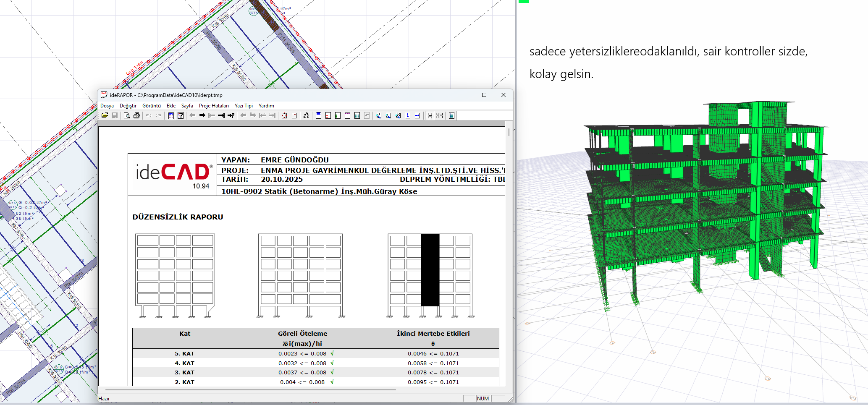Click the fit page height icon
868x405 pixels.
[408, 115]
